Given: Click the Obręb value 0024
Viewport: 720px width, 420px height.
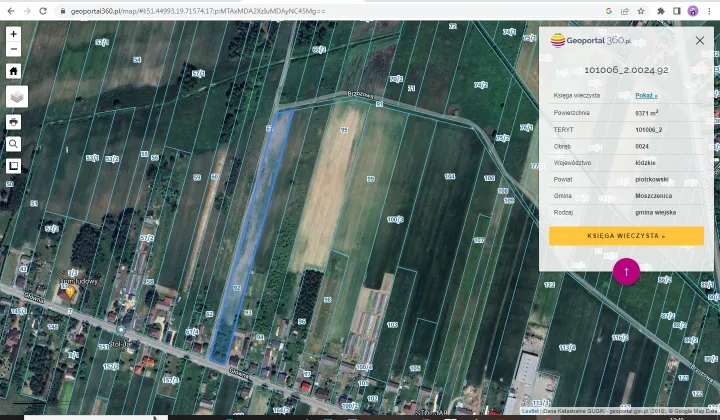Looking at the screenshot, I should 641,146.
